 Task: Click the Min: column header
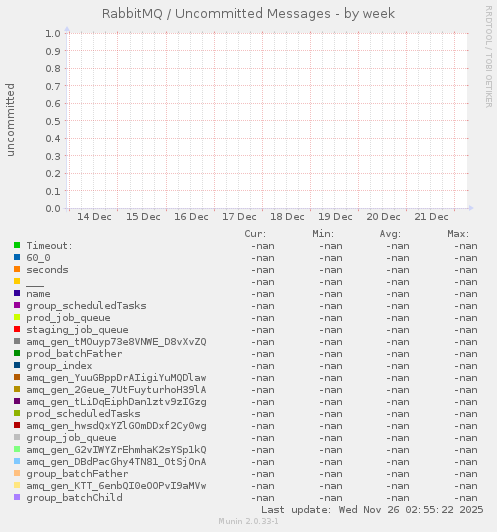[x=323, y=234]
